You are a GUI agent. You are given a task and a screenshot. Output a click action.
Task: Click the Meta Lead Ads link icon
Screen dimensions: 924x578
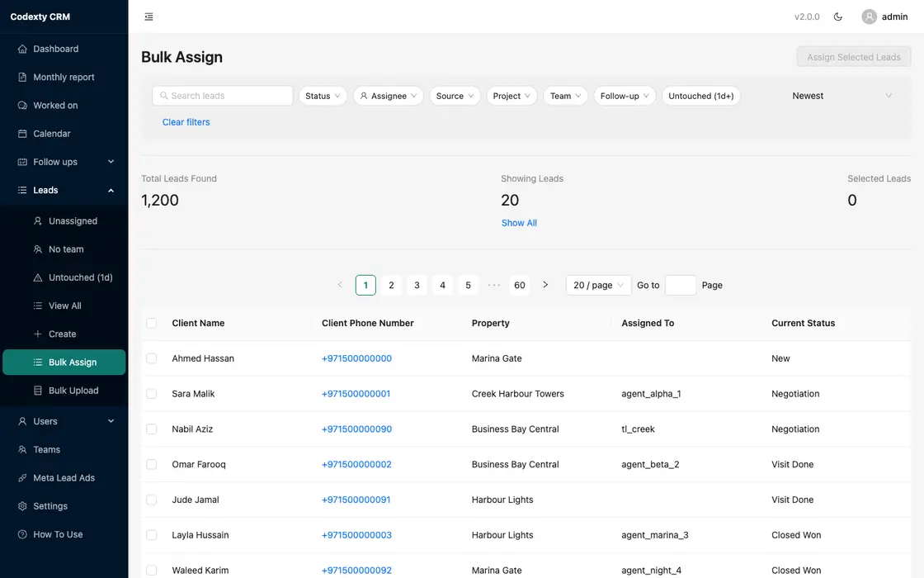click(22, 478)
